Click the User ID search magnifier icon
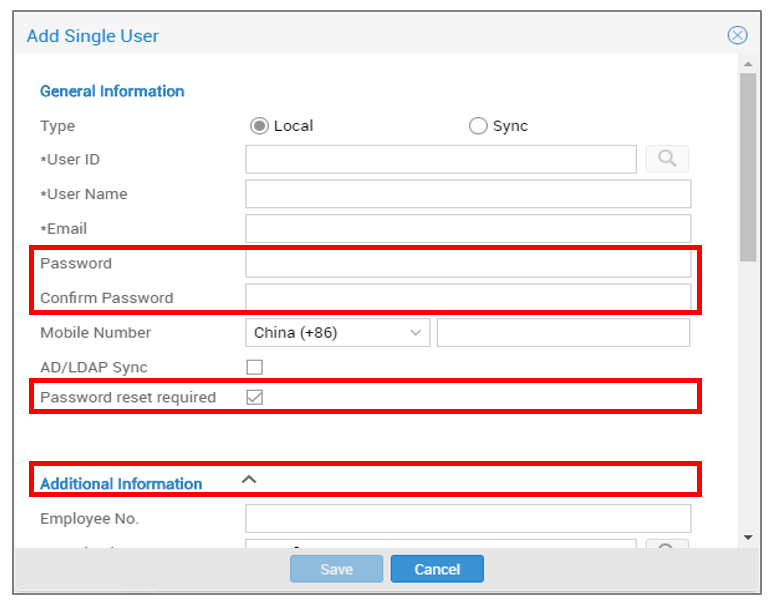The width and height of the screenshot is (771, 606). coord(667,159)
